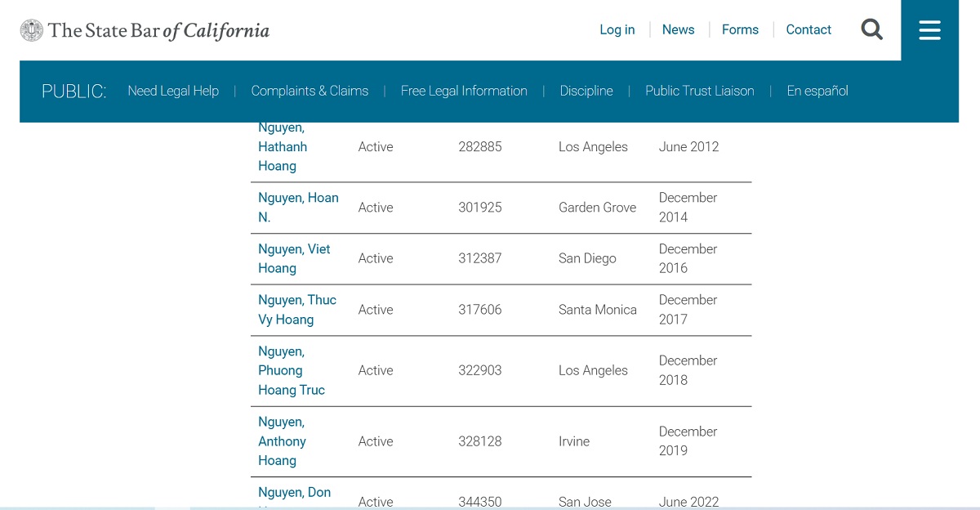This screenshot has height=510, width=980.
Task: Open the Log in page
Action: pyautogui.click(x=617, y=30)
